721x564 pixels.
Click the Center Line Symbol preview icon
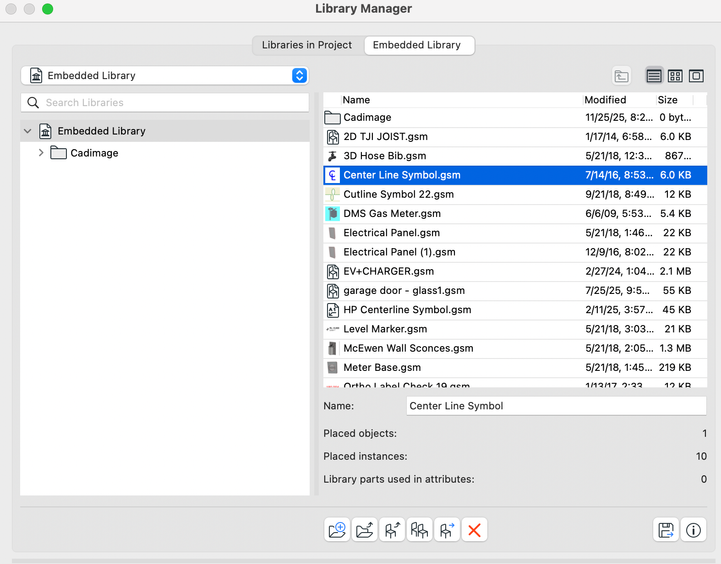[x=332, y=175]
